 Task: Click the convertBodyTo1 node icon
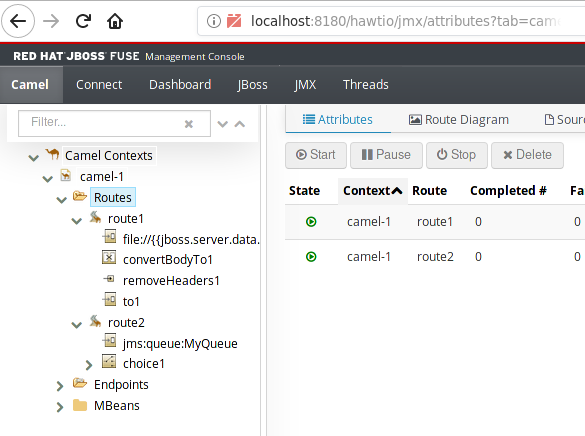pos(109,257)
